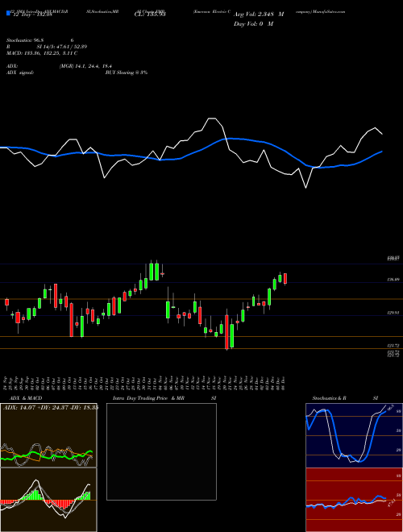Open the red RSI mini chart
Screen dimensions: 403x532
[x=354, y=500]
